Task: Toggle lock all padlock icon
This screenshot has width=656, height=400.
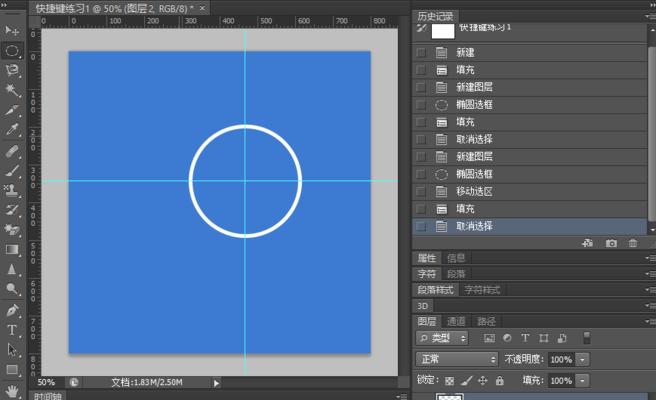Action: tap(500, 381)
